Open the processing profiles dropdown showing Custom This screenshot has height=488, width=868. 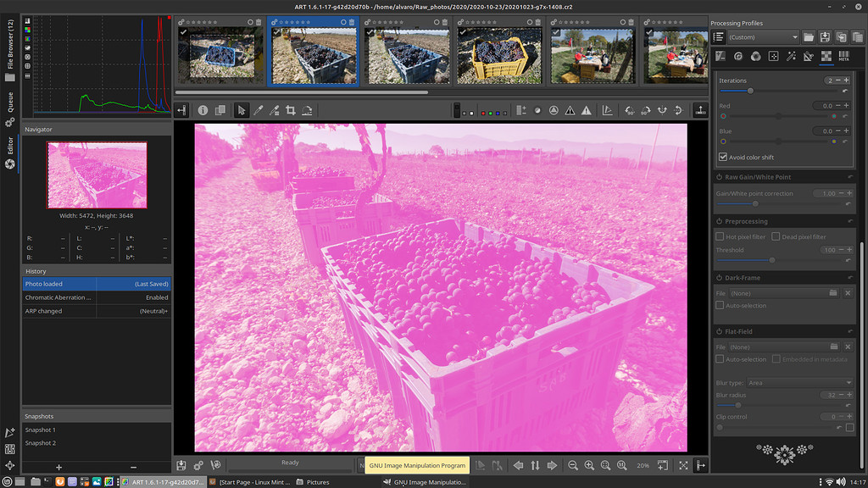click(761, 36)
